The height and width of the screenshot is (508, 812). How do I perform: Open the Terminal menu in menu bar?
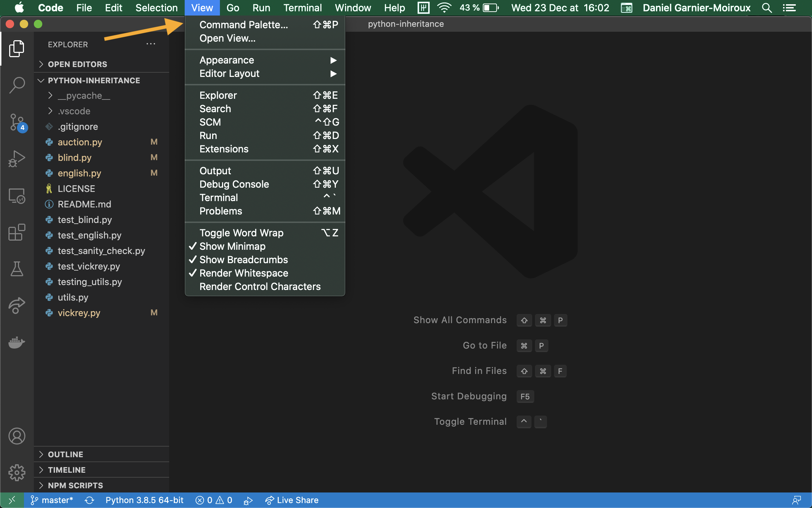click(x=302, y=8)
